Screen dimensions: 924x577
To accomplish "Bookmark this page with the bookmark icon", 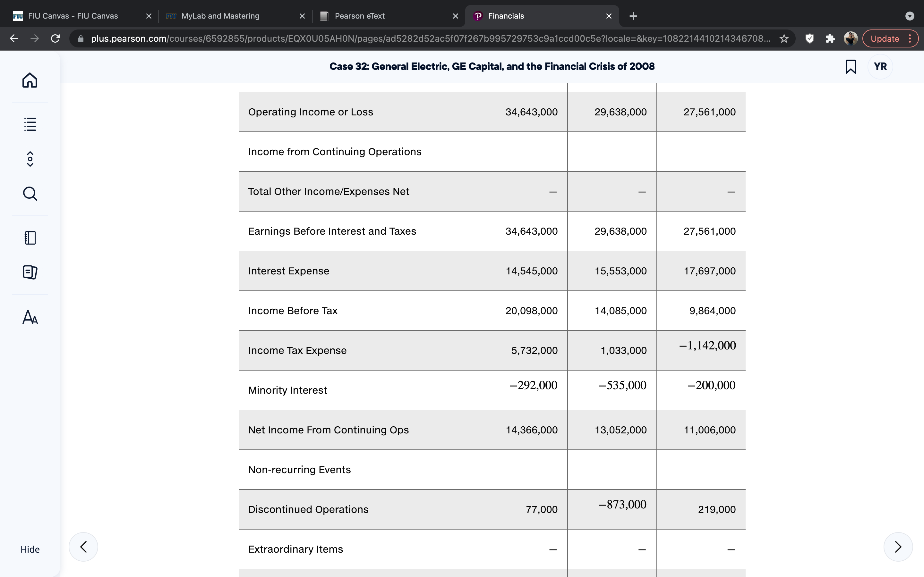I will pos(850,66).
